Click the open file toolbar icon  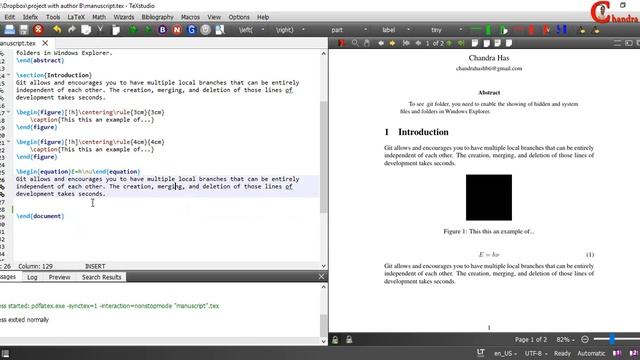(x=9, y=30)
